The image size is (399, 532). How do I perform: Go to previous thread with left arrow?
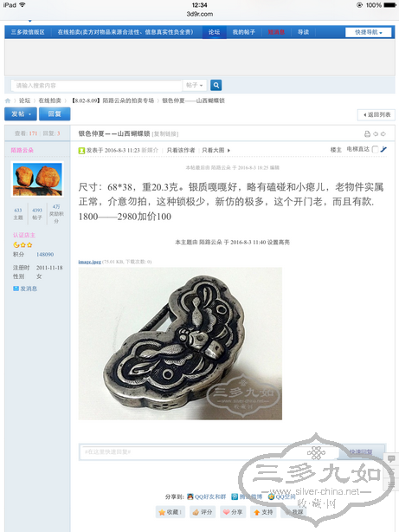(376, 134)
